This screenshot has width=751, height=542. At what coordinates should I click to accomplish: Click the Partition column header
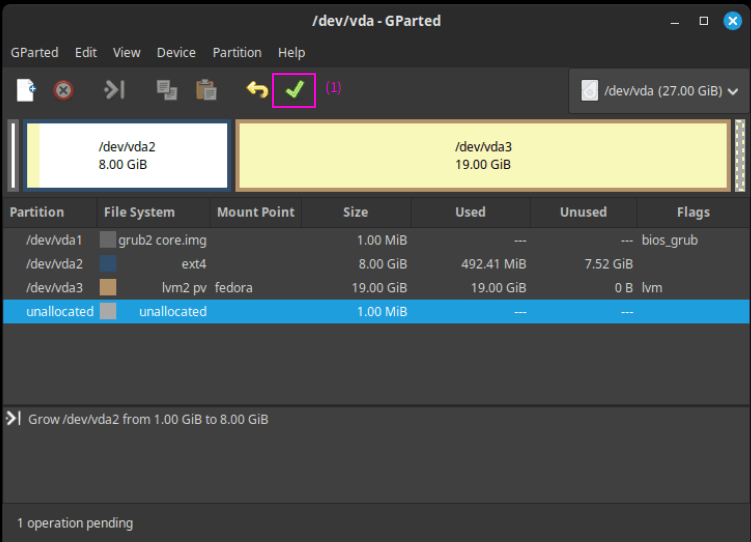50,212
